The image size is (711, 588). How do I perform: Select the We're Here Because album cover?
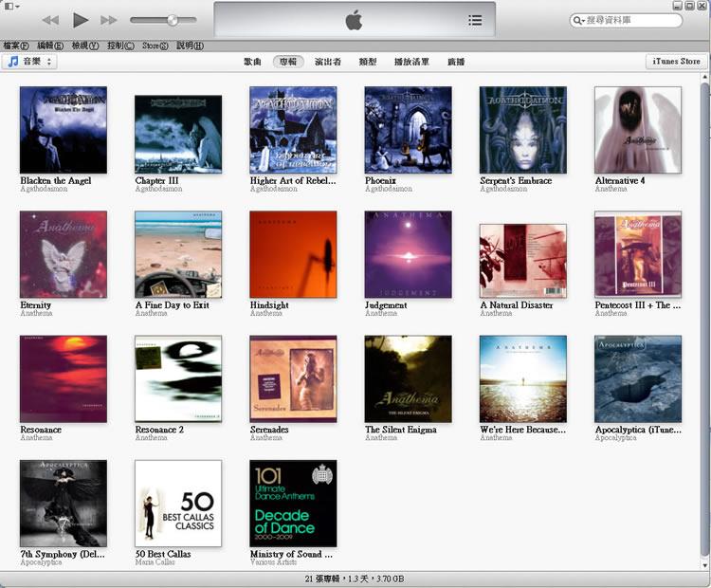click(x=523, y=378)
